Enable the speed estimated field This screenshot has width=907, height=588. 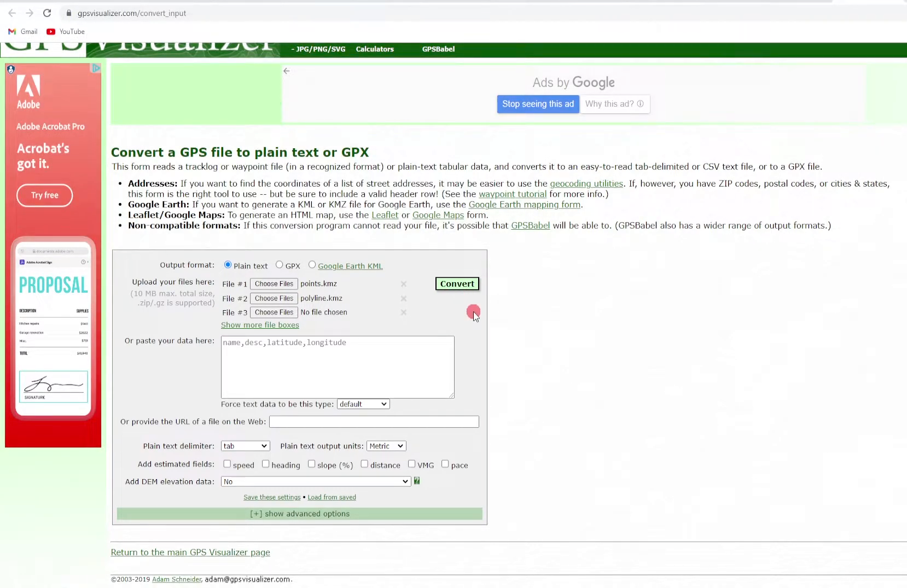point(227,464)
